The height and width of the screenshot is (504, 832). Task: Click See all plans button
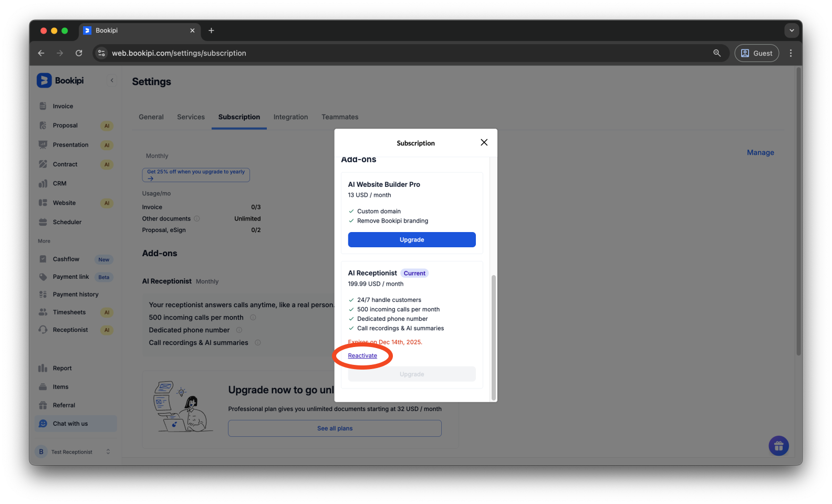click(x=335, y=428)
